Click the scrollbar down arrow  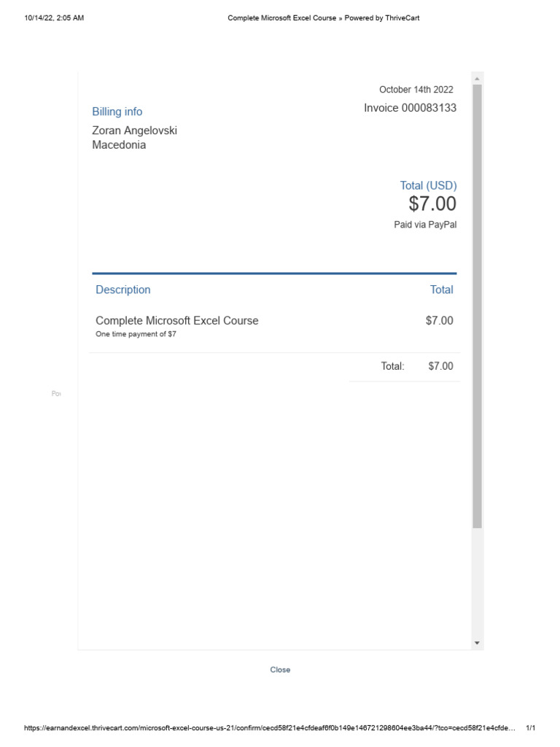click(477, 643)
